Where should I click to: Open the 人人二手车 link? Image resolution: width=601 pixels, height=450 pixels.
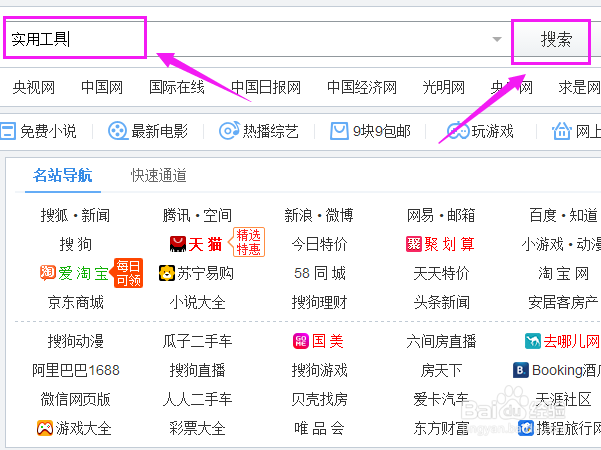coord(197,399)
